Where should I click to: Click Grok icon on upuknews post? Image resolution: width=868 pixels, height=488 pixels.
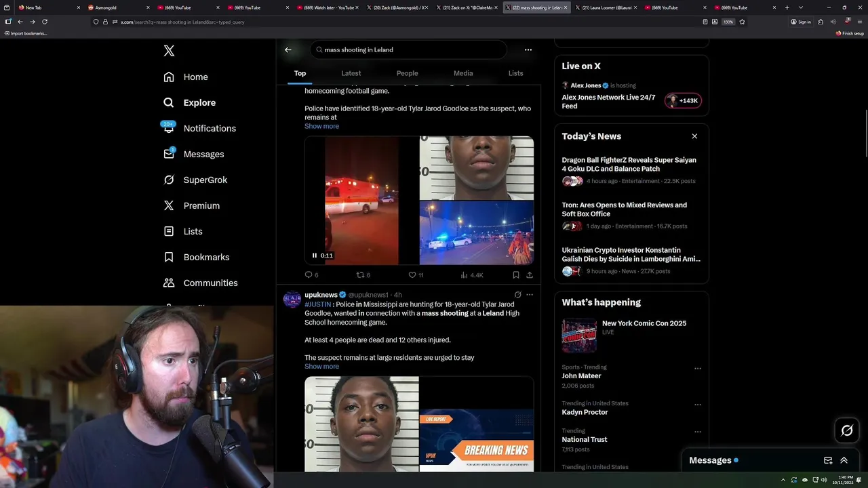coord(517,295)
